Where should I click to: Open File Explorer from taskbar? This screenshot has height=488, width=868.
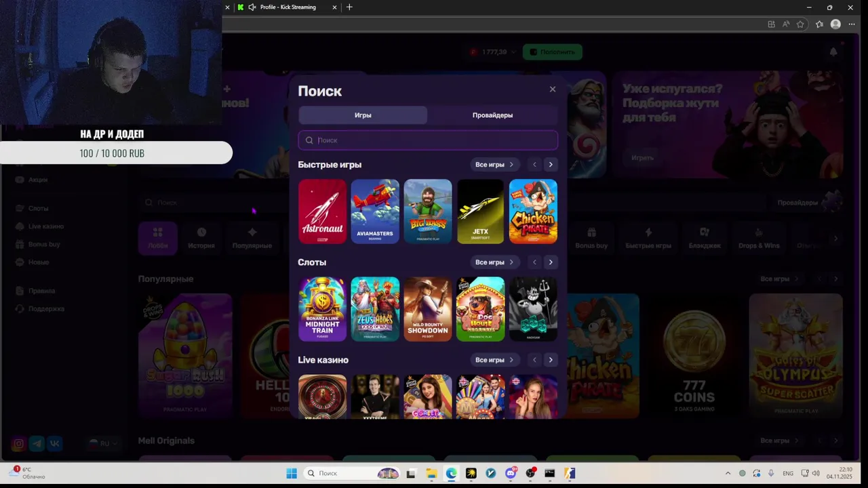(x=431, y=474)
